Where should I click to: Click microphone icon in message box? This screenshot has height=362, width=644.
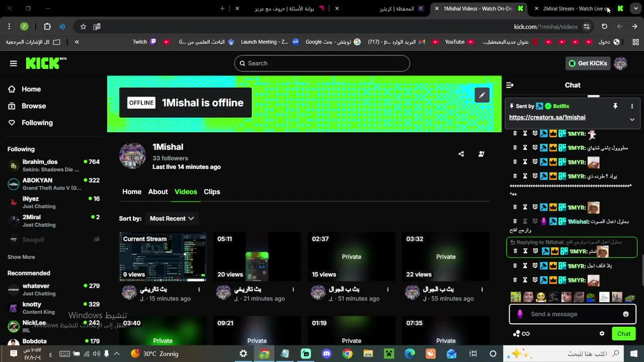(x=520, y=314)
